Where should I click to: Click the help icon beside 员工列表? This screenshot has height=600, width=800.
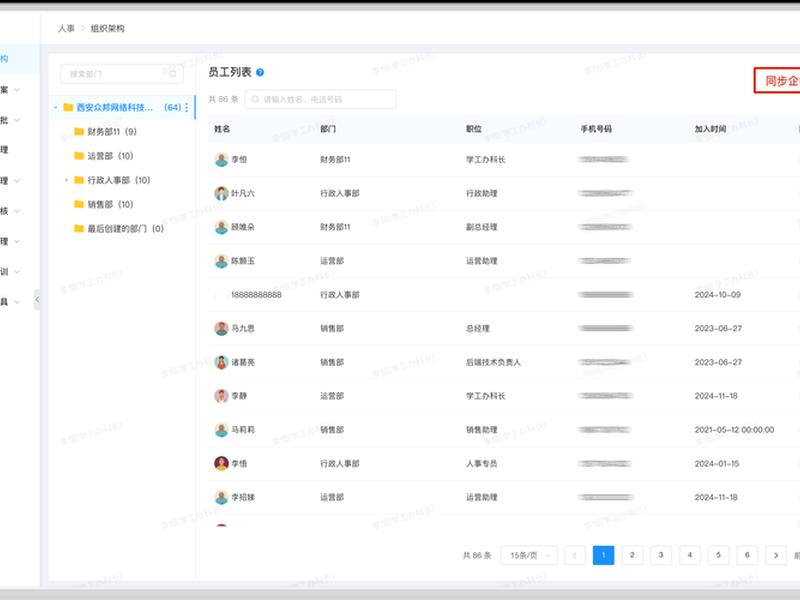tap(260, 72)
